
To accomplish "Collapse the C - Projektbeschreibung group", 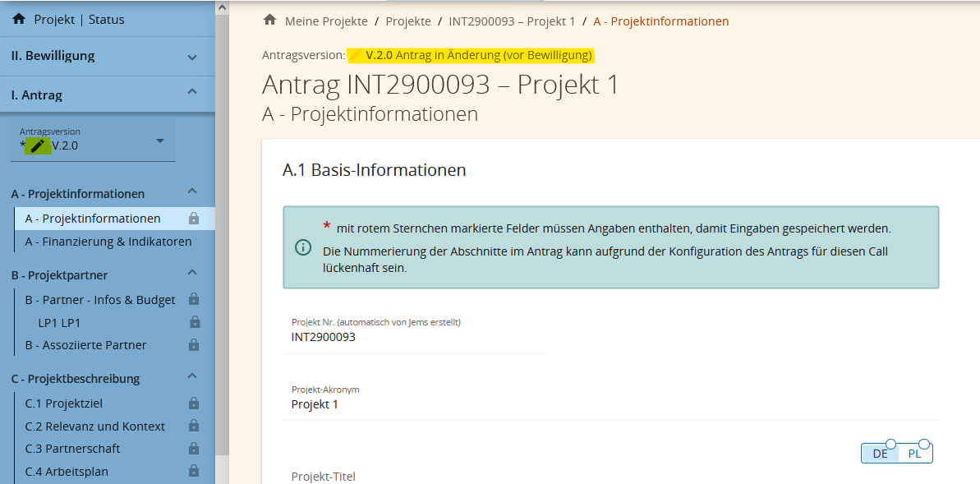I will tap(191, 377).
